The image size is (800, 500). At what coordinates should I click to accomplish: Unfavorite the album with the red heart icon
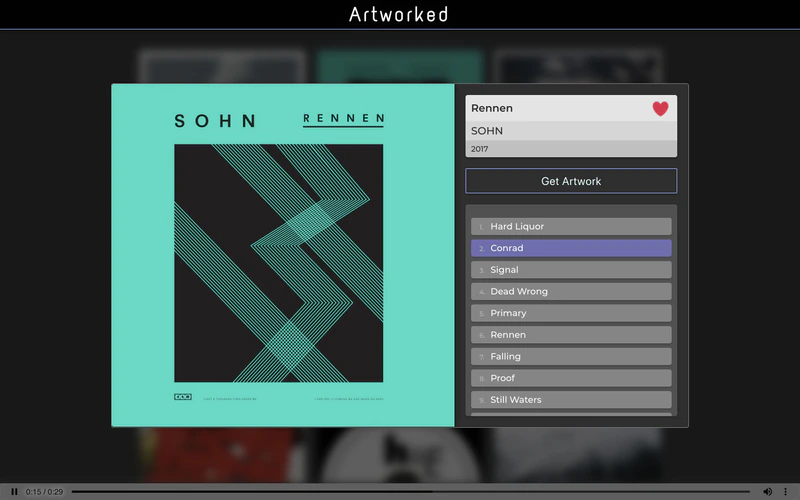click(660, 109)
